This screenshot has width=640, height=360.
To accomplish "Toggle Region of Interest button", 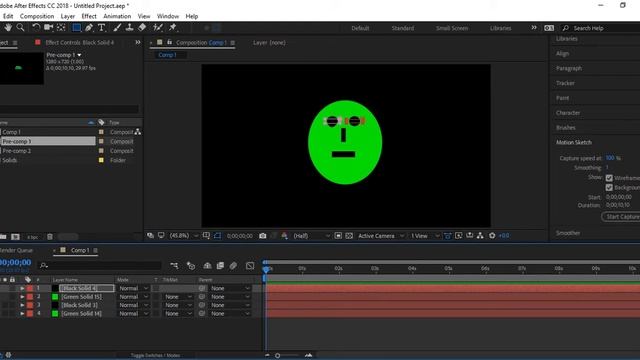I will pyautogui.click(x=338, y=236).
